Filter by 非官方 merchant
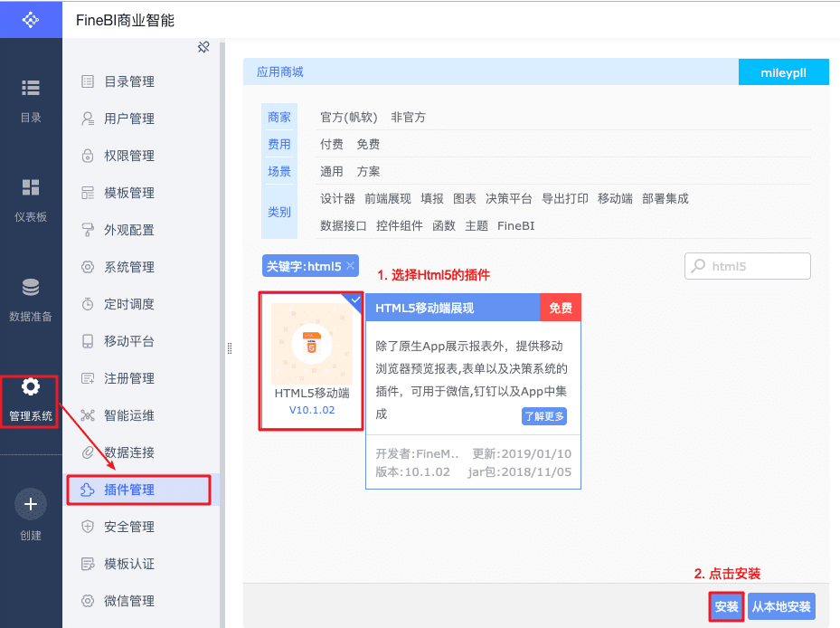The image size is (840, 628). (408, 118)
